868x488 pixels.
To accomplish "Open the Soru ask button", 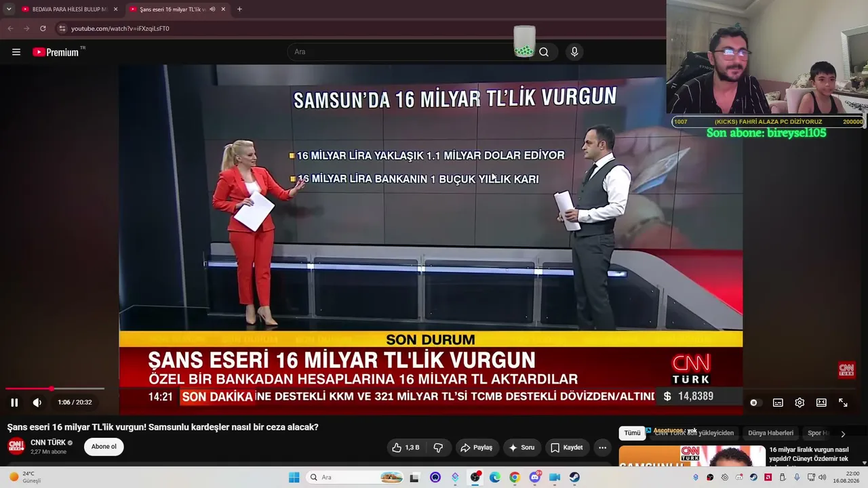I will coord(522,447).
